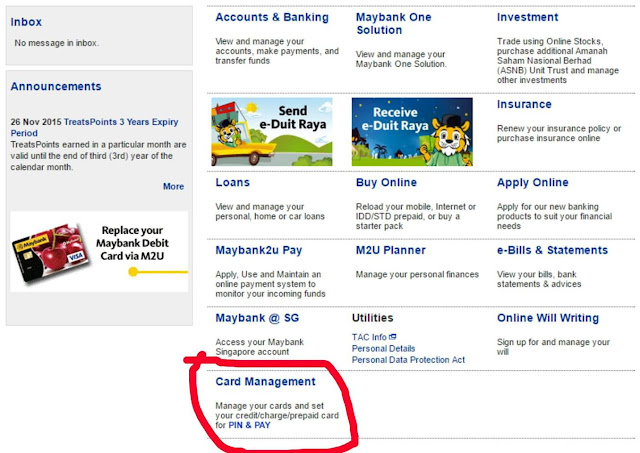Open the Loans section
This screenshot has height=453, width=640.
click(x=232, y=182)
